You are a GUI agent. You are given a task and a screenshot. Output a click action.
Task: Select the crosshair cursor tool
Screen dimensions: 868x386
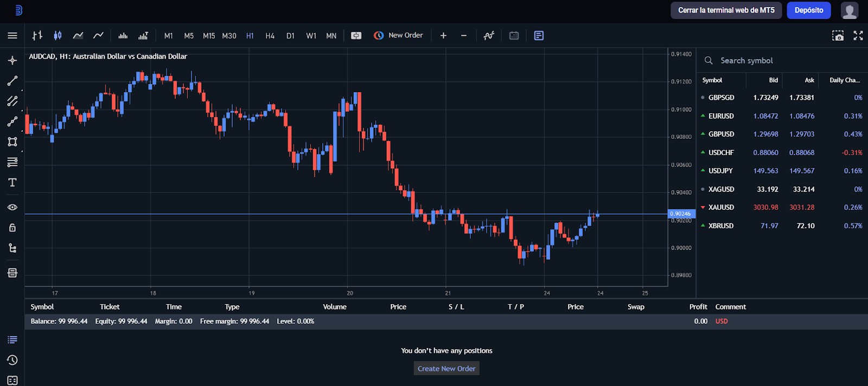tap(12, 60)
